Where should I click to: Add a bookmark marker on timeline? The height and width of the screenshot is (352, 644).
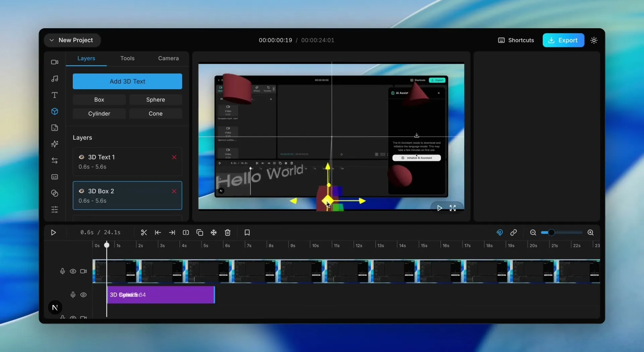coord(247,232)
